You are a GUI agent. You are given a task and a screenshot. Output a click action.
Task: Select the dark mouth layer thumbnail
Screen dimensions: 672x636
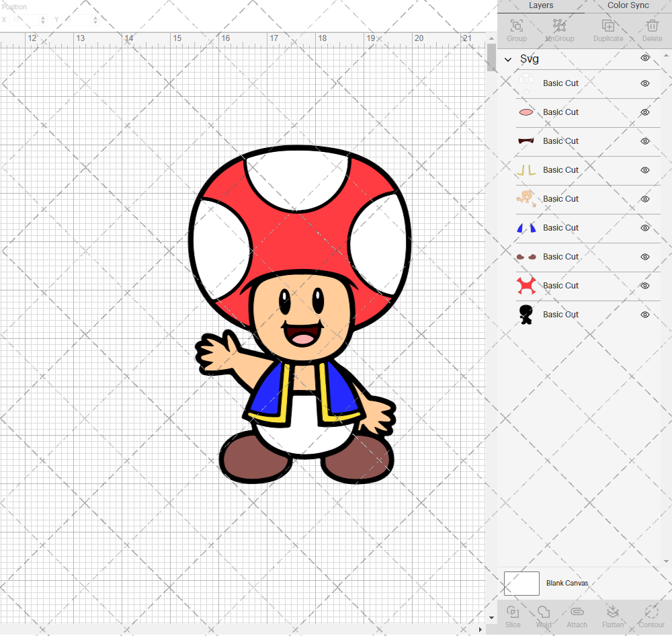(526, 141)
